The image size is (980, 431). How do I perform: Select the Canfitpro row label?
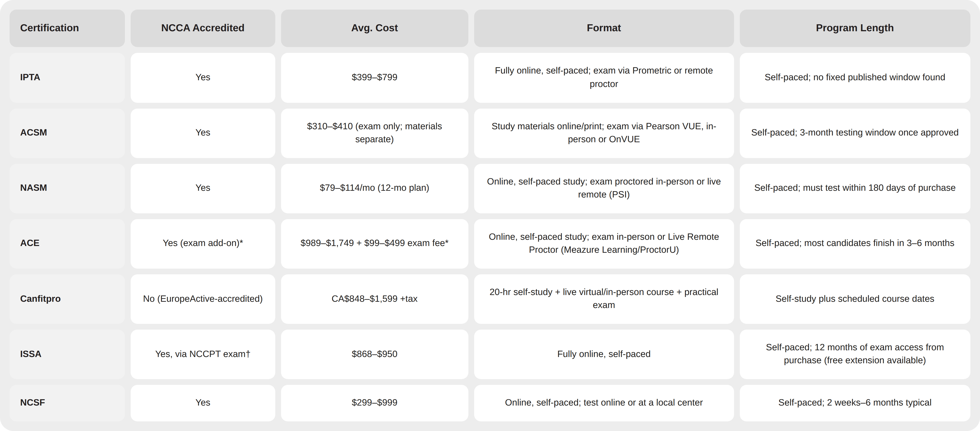[x=67, y=299]
